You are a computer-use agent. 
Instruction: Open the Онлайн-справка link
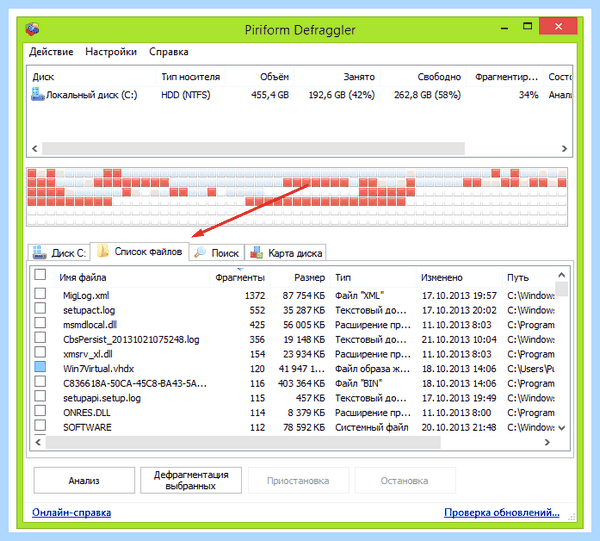(72, 513)
